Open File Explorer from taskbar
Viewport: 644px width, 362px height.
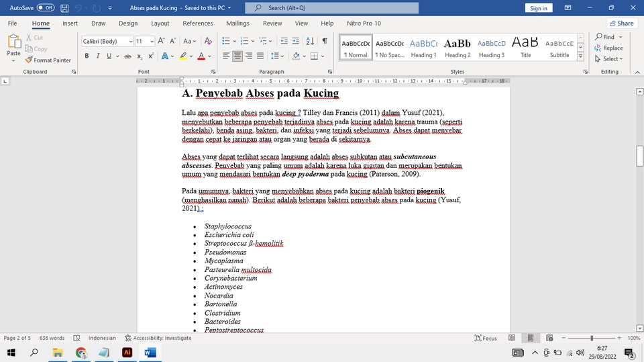tap(58, 353)
